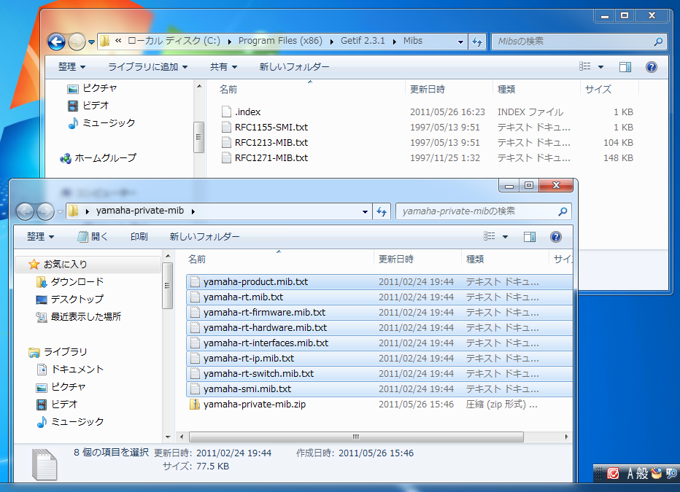Open Downloads in favorites sidebar
This screenshot has width=680, height=492.
(70, 282)
